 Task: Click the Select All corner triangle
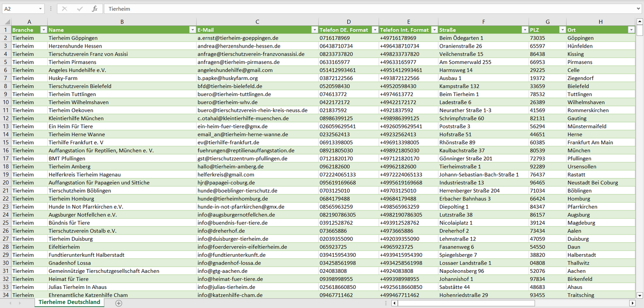pos(7,22)
